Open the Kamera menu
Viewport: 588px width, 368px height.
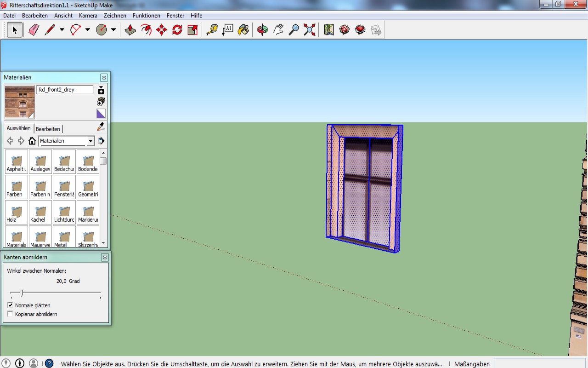88,15
